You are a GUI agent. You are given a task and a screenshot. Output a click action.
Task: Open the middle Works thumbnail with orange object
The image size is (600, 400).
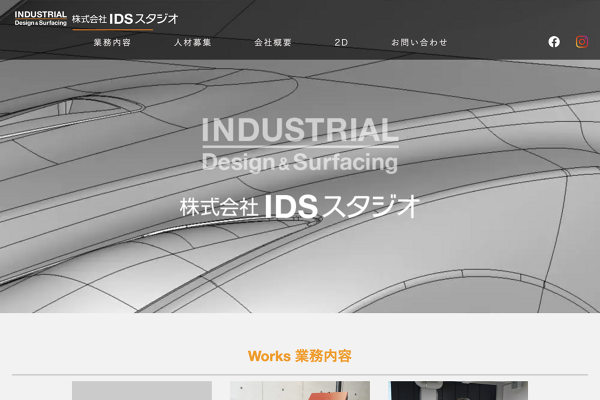(300, 390)
